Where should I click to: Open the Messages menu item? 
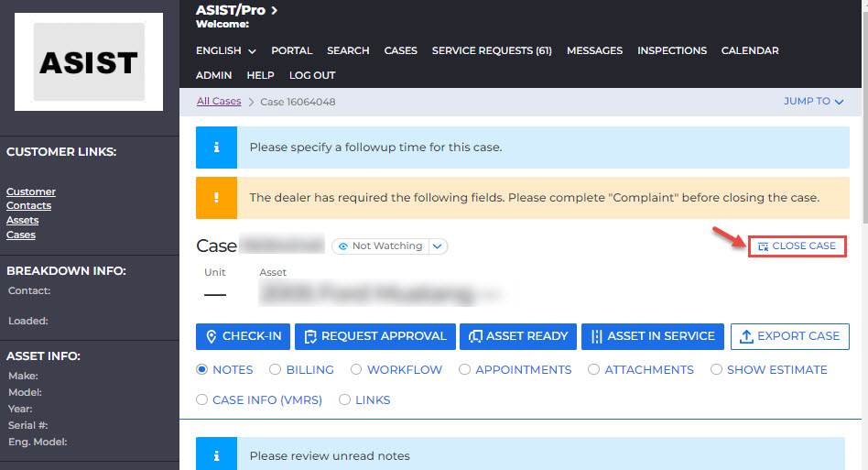pyautogui.click(x=594, y=50)
